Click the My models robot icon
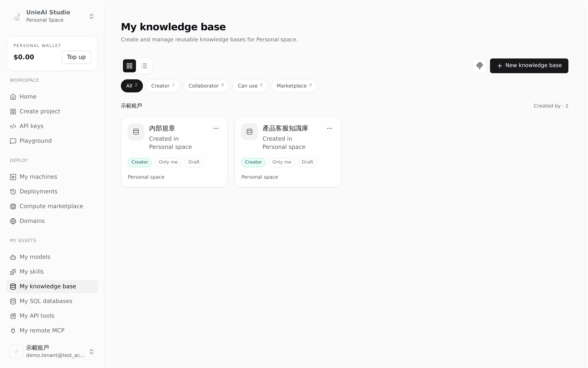This screenshot has width=588, height=368. 13,257
